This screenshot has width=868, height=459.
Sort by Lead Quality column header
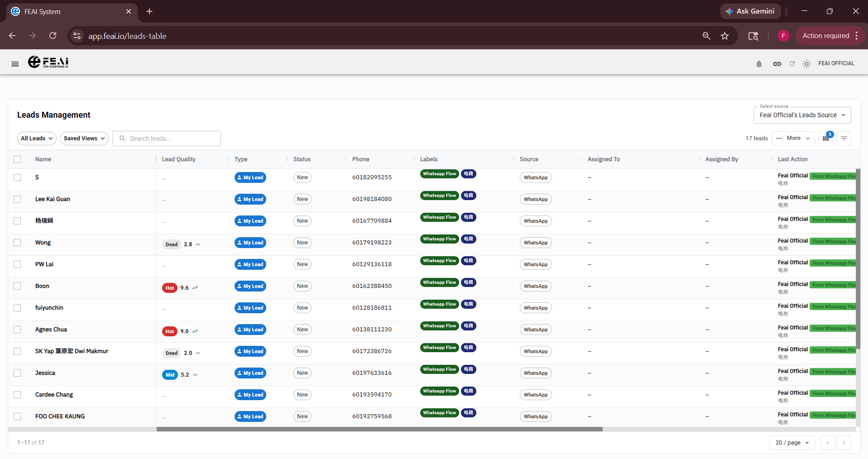(x=179, y=159)
